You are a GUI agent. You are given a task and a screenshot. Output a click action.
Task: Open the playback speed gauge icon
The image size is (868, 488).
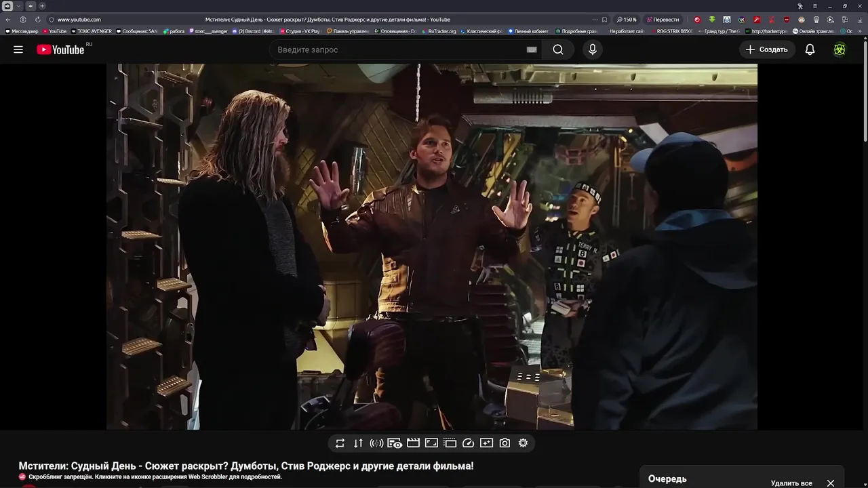tap(468, 443)
